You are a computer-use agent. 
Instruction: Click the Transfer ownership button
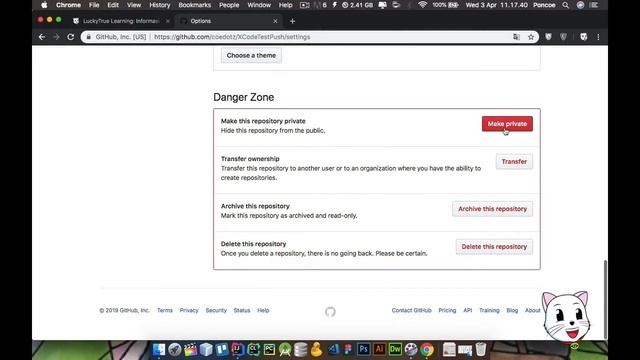(514, 162)
